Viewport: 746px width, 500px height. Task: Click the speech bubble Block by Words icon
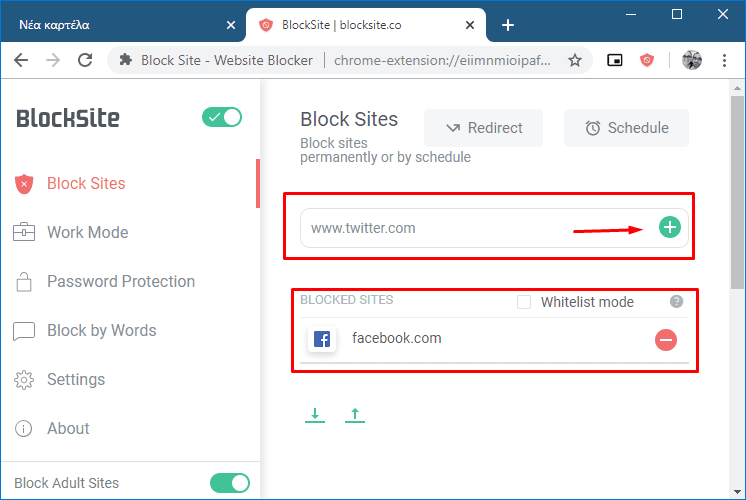(24, 331)
